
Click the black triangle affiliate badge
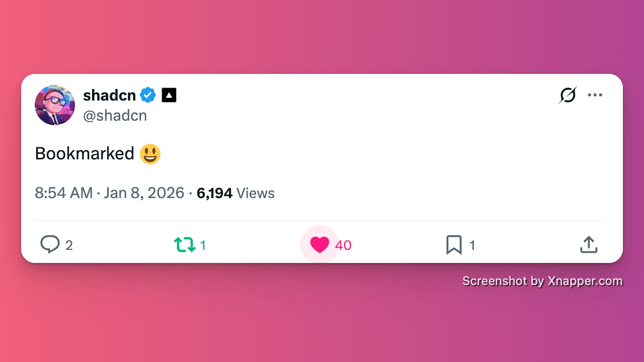(169, 95)
